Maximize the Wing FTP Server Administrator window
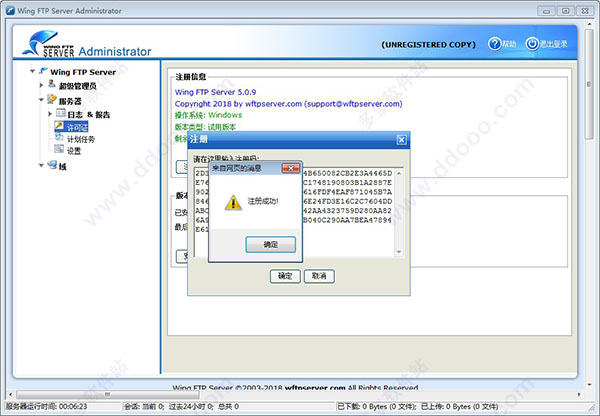The image size is (600, 416). [x=566, y=11]
